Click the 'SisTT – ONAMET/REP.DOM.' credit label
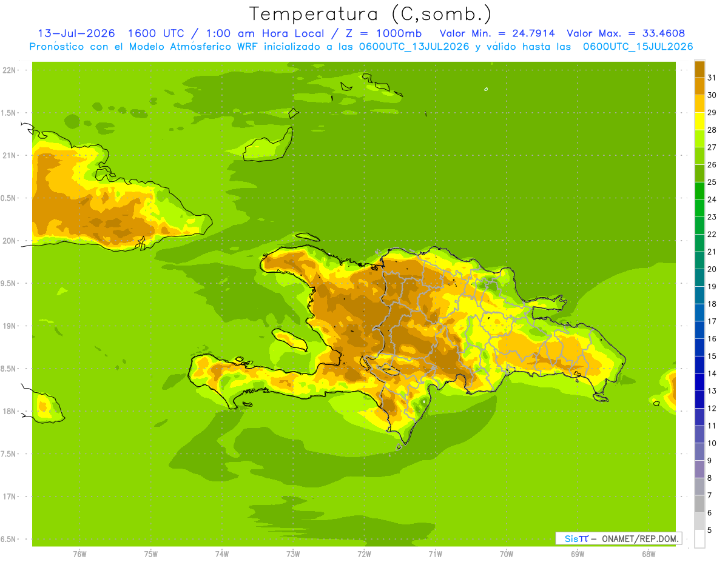 pyautogui.click(x=618, y=538)
